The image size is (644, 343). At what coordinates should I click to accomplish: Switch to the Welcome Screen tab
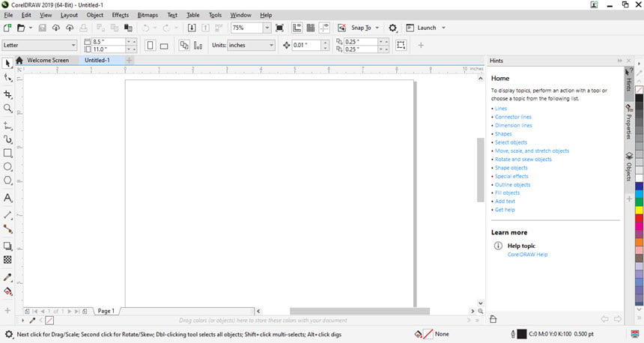[48, 60]
